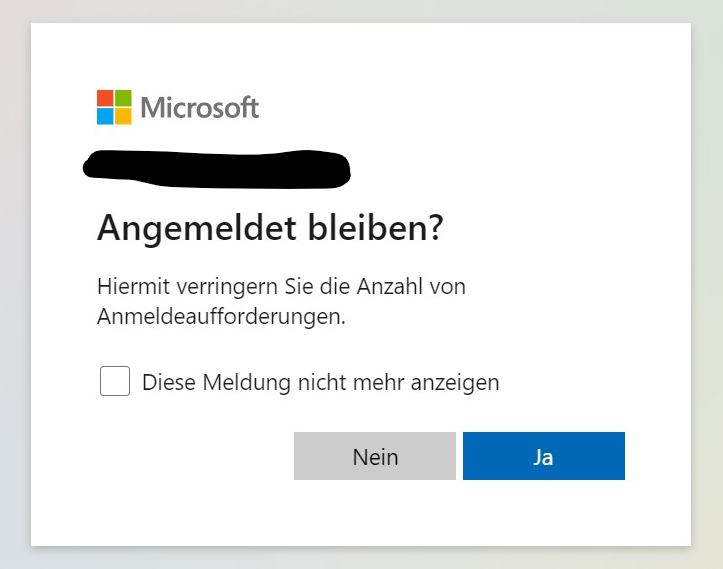
Task: Click the word 'Anmeldeaufforderungen.' in the description
Action: coord(221,317)
